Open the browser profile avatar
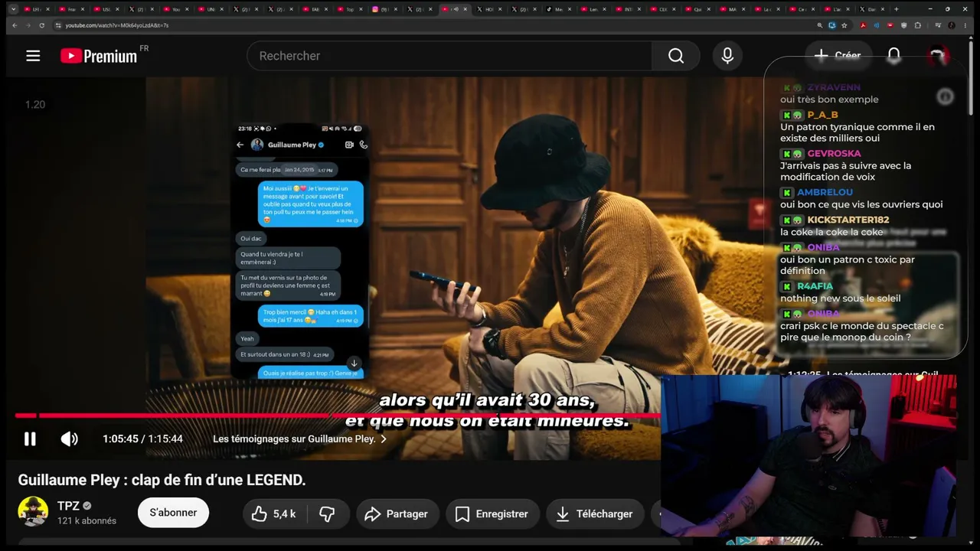The image size is (980, 551). click(x=952, y=25)
